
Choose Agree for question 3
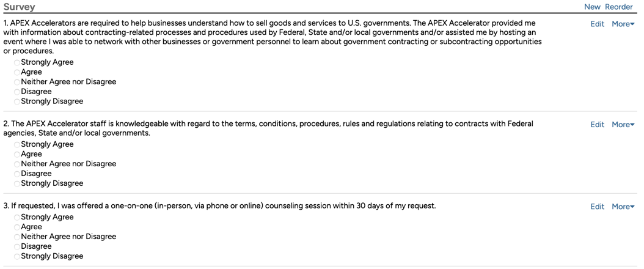17,227
